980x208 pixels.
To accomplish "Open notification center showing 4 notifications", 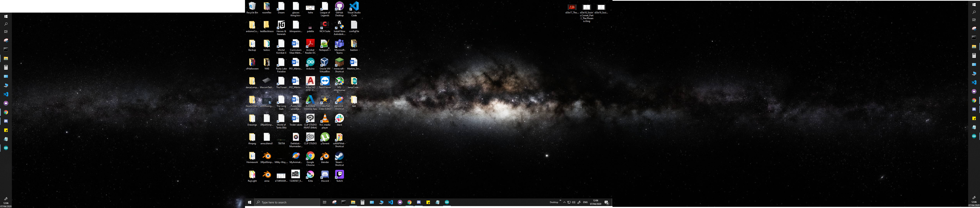I will click(x=606, y=202).
